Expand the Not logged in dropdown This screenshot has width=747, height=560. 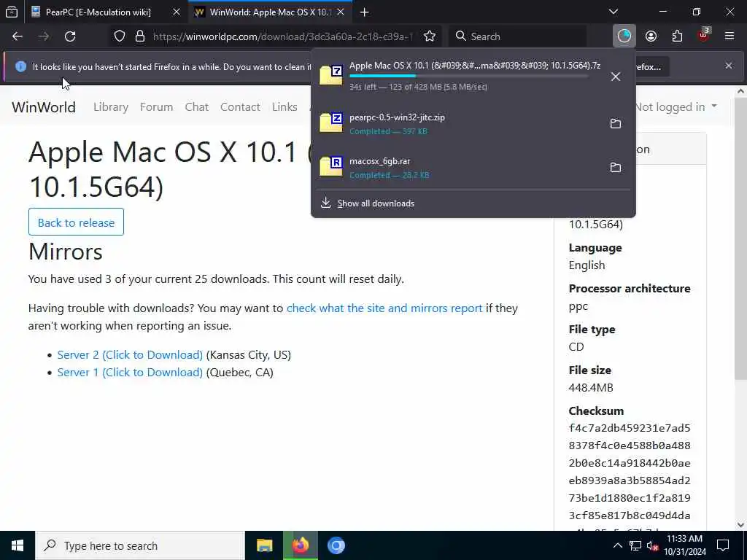pyautogui.click(x=676, y=106)
